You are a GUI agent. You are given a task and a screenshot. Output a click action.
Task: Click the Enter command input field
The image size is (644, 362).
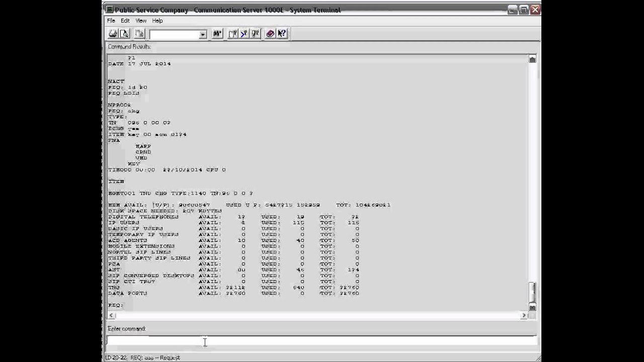[321, 341]
